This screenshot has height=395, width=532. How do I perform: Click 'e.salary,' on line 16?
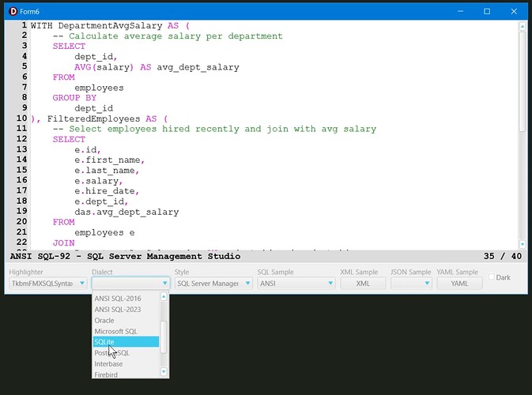click(x=99, y=181)
